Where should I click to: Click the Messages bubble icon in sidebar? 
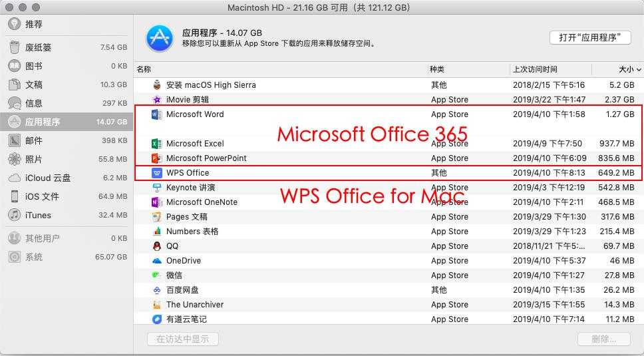click(x=15, y=103)
